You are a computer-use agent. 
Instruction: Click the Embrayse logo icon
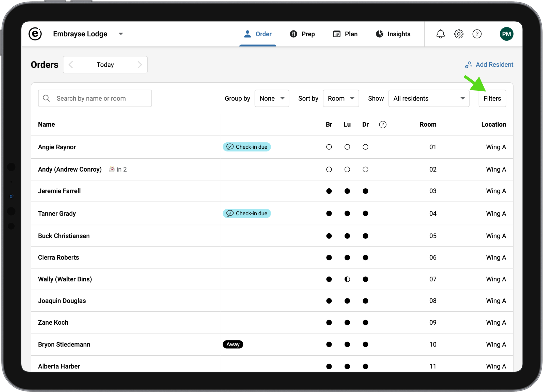point(35,34)
